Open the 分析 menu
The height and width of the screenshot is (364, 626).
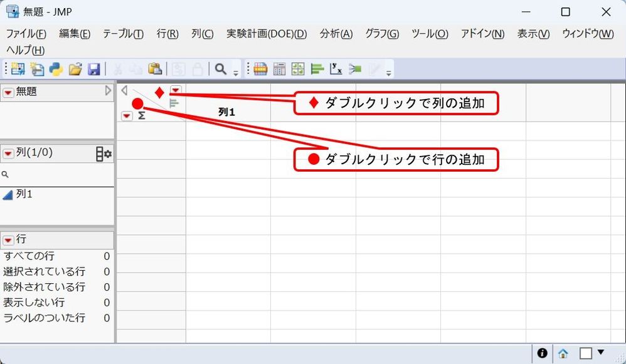pyautogui.click(x=336, y=34)
